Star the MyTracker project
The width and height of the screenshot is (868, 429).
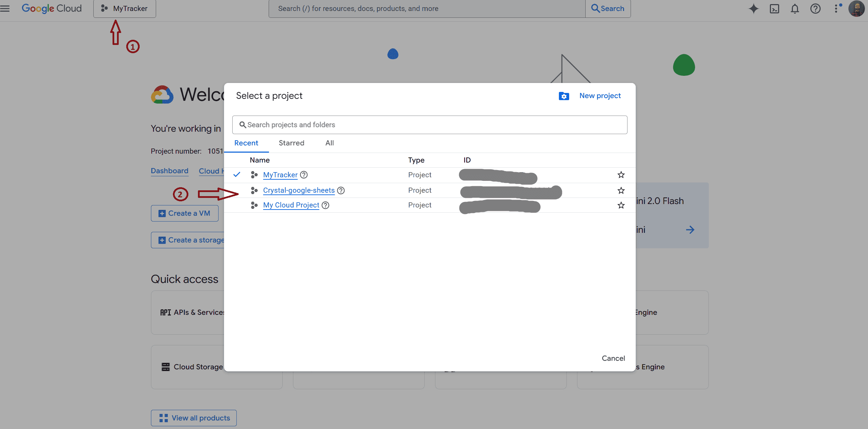click(621, 175)
